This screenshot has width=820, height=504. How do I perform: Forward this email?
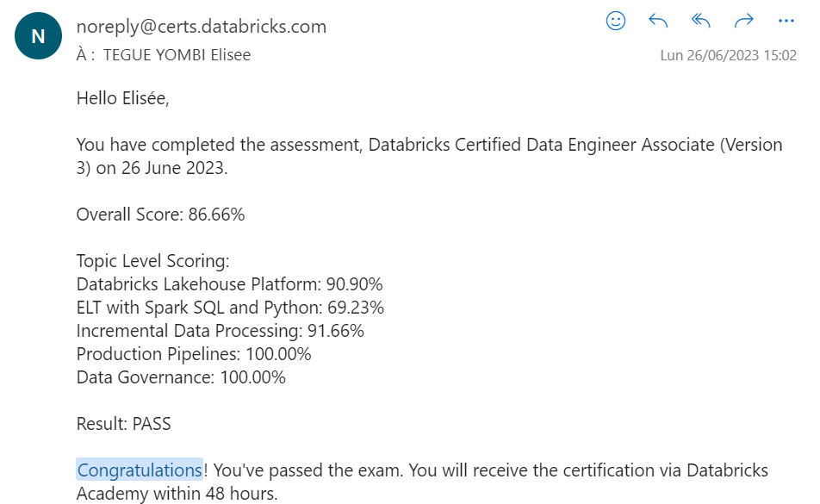(743, 21)
